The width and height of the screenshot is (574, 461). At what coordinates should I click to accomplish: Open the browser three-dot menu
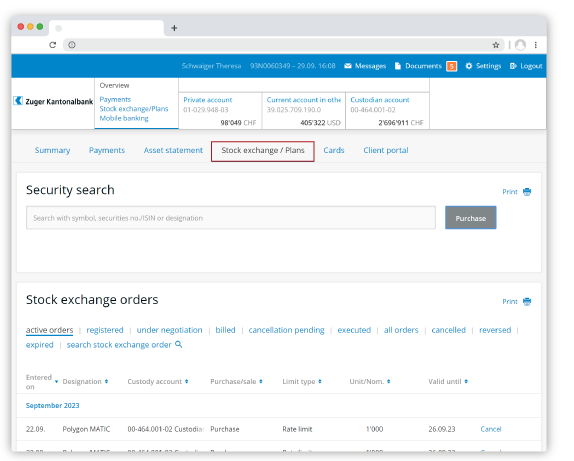pyautogui.click(x=536, y=45)
